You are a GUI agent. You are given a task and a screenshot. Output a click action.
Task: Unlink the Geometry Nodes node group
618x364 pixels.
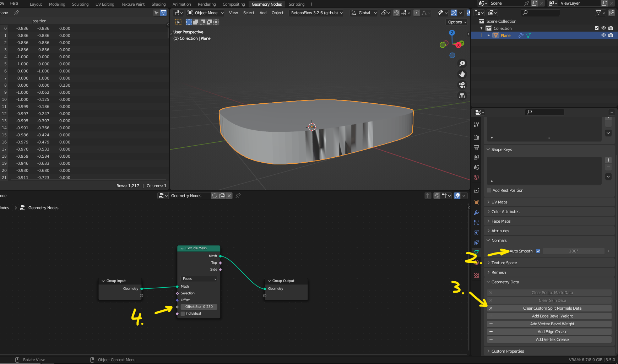coord(229,196)
